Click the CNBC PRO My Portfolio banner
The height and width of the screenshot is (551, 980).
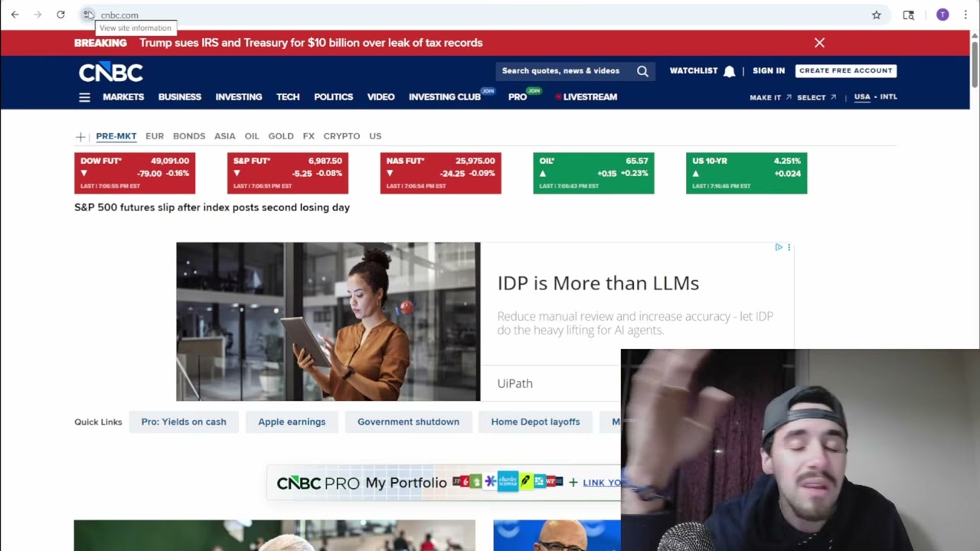(444, 482)
